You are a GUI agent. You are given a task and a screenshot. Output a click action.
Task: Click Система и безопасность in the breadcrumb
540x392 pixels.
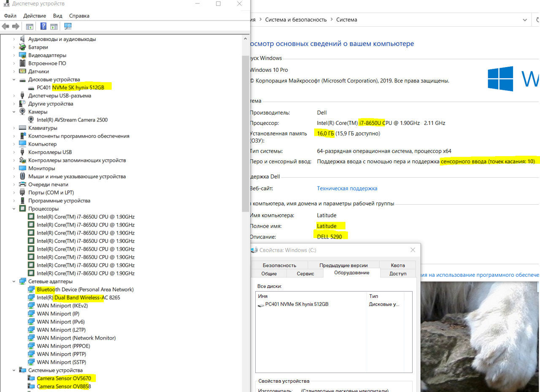point(296,20)
